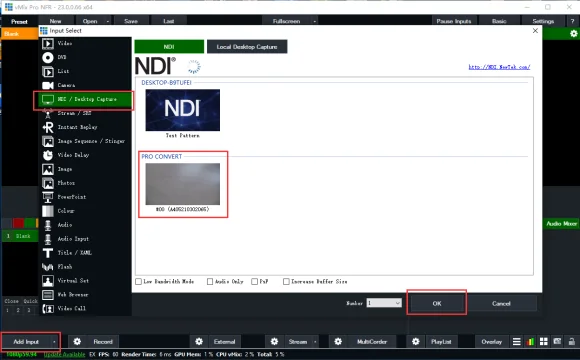This screenshot has height=360, width=580.
Task: Expand the Fullscreen dropdown arrow
Action: coord(315,21)
